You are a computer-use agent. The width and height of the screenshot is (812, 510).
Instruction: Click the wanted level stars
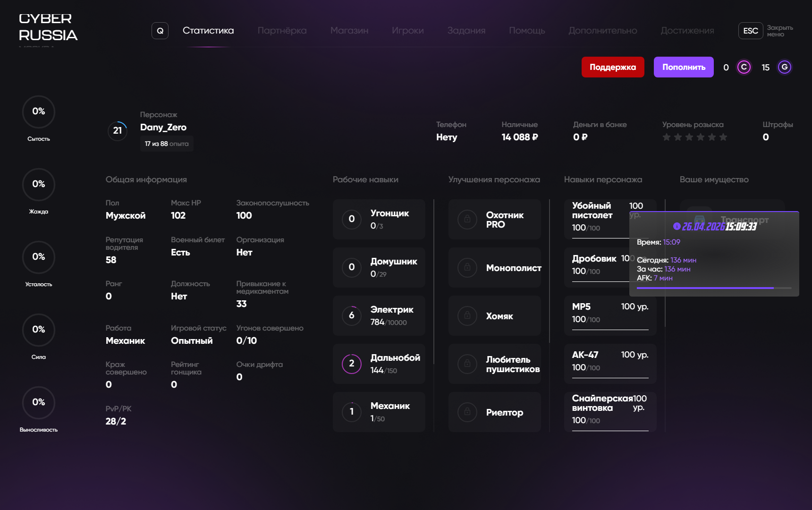pos(695,137)
